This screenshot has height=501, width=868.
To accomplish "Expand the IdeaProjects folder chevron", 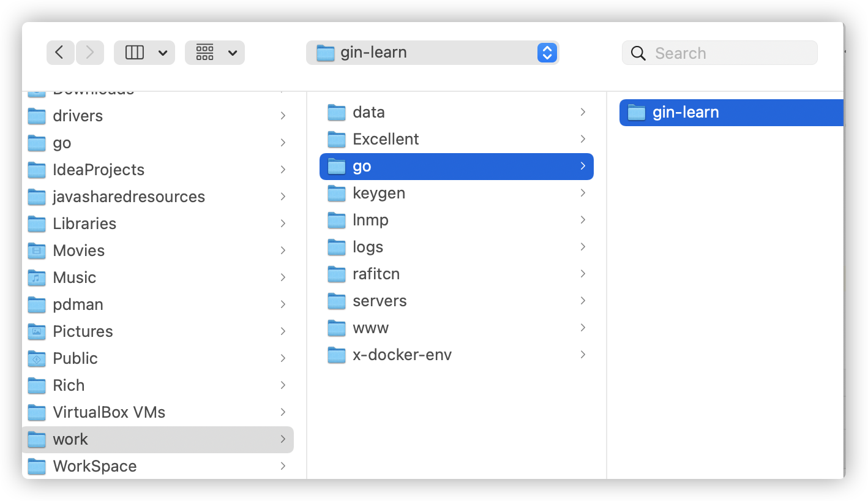I will 283,170.
